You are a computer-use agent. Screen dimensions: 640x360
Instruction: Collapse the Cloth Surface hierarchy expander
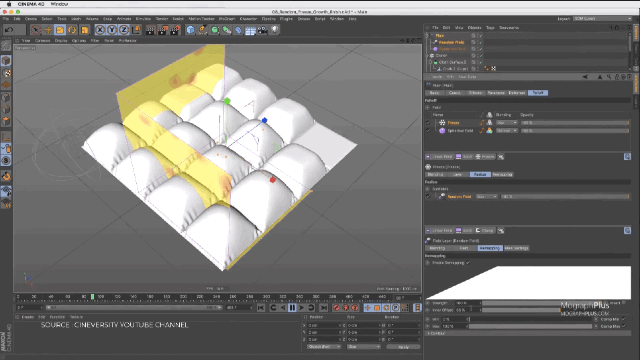tap(430, 62)
